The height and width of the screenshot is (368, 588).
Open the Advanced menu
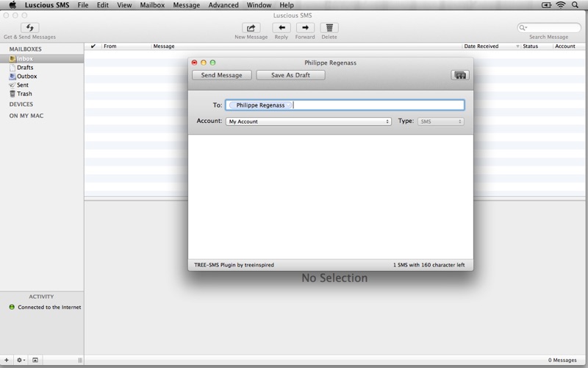tap(223, 5)
